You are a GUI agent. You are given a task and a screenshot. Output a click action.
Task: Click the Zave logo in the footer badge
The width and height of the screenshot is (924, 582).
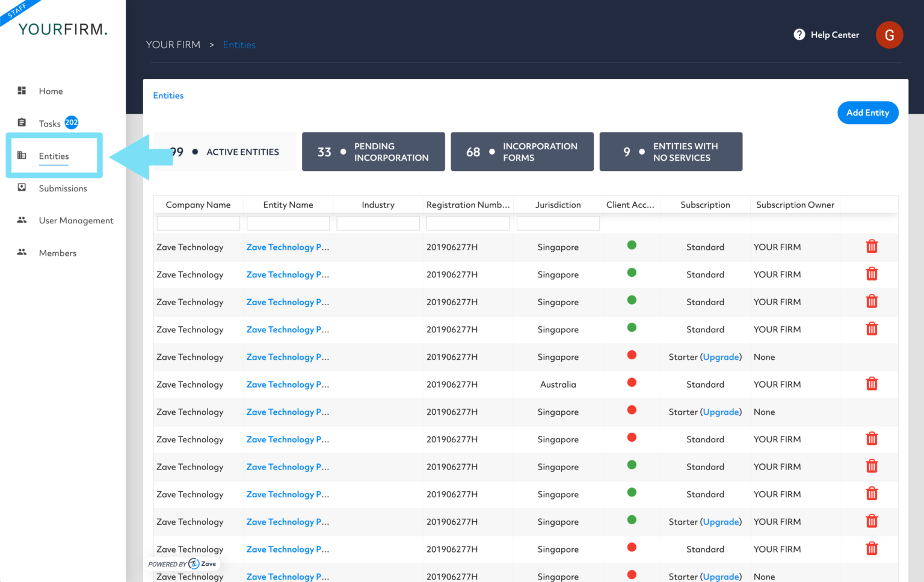(193, 563)
